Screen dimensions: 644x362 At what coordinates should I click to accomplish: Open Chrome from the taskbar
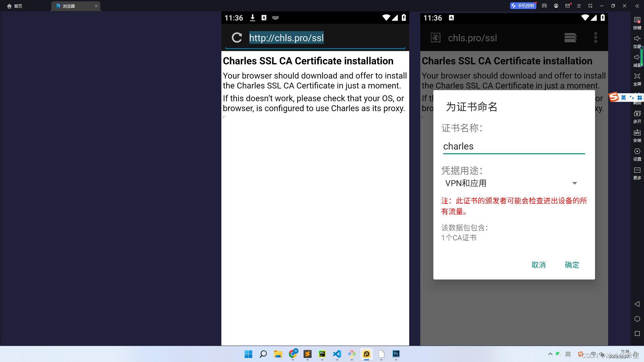[x=293, y=354]
